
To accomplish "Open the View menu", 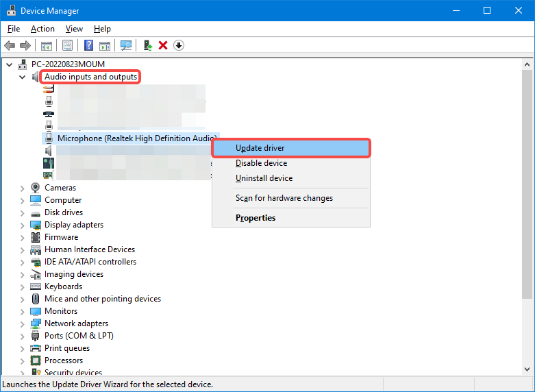I will click(74, 29).
